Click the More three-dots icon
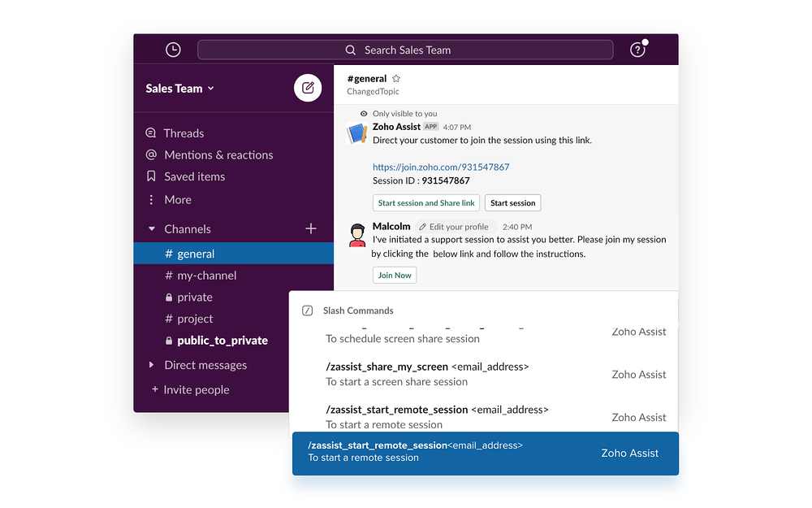Viewport: 812px width, 508px height. (x=151, y=200)
